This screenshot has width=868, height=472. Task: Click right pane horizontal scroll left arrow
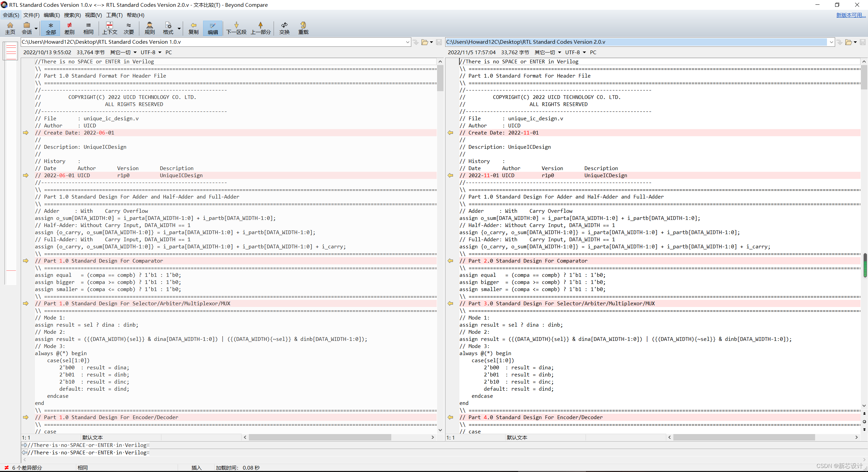coord(669,437)
